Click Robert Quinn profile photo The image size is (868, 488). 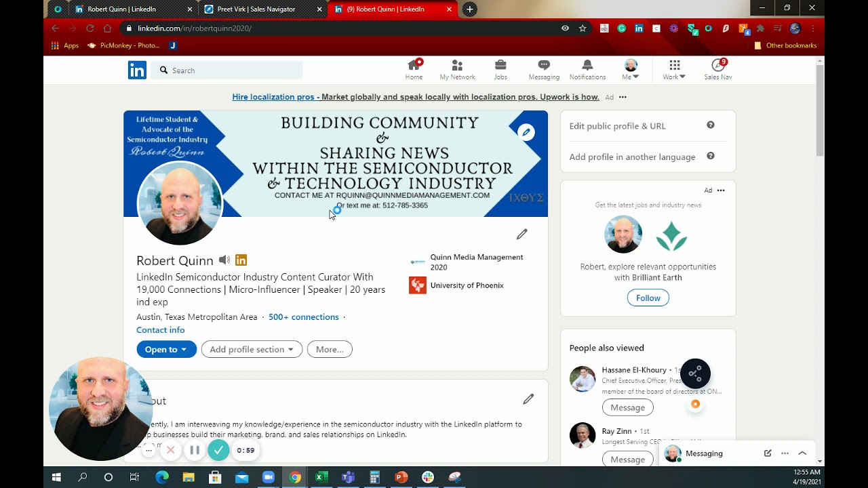coord(180,203)
